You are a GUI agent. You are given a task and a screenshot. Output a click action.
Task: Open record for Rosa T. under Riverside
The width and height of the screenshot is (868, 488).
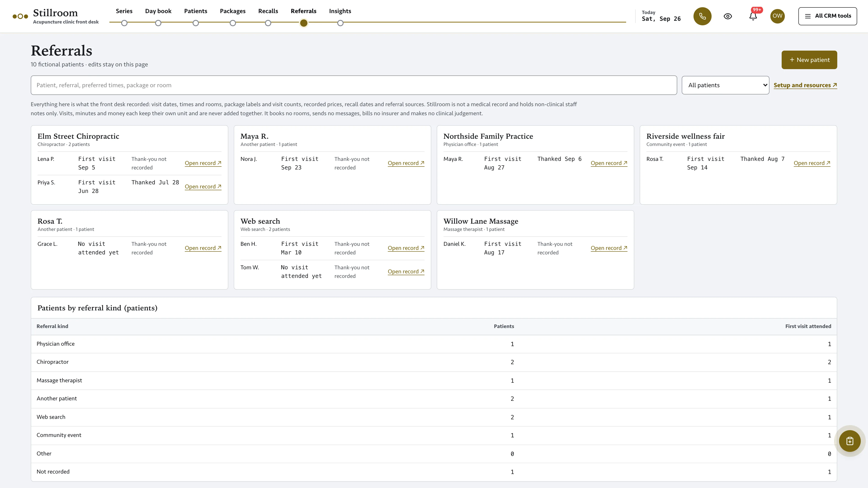coord(812,163)
